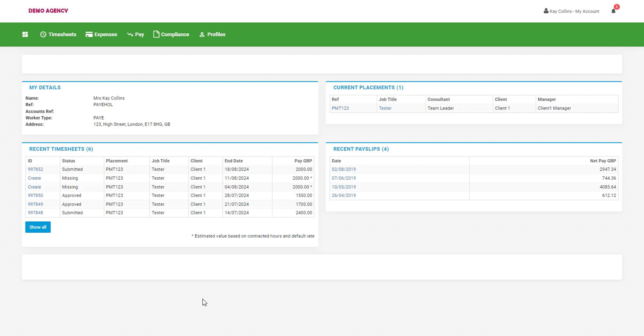This screenshot has width=644, height=336.
Task: Open the Compliance section from the navigation bar
Action: coord(175,34)
